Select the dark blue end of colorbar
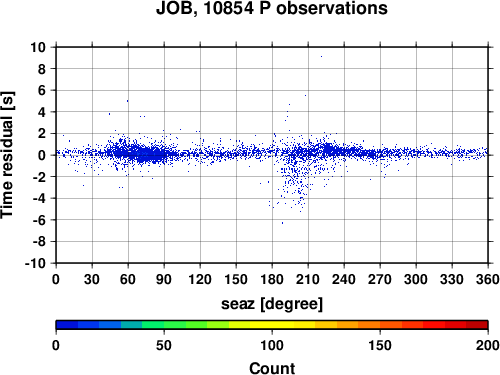The height and width of the screenshot is (375, 500). (x=67, y=324)
